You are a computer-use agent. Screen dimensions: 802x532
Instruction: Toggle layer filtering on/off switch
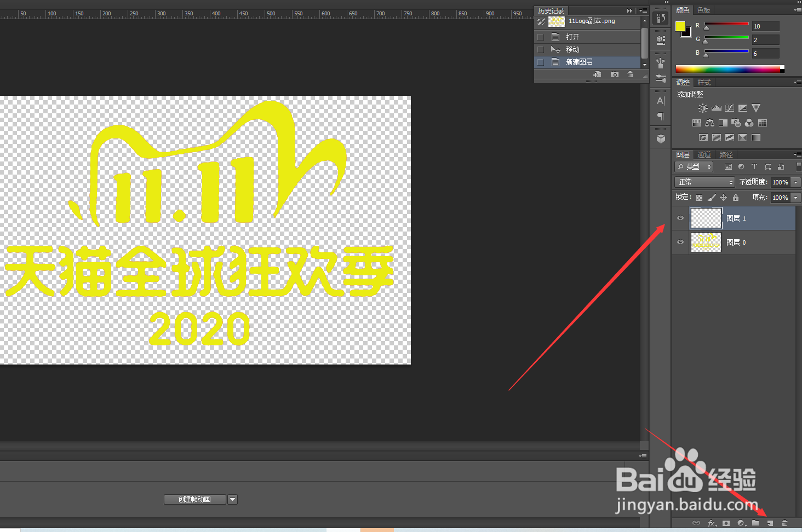(x=799, y=166)
